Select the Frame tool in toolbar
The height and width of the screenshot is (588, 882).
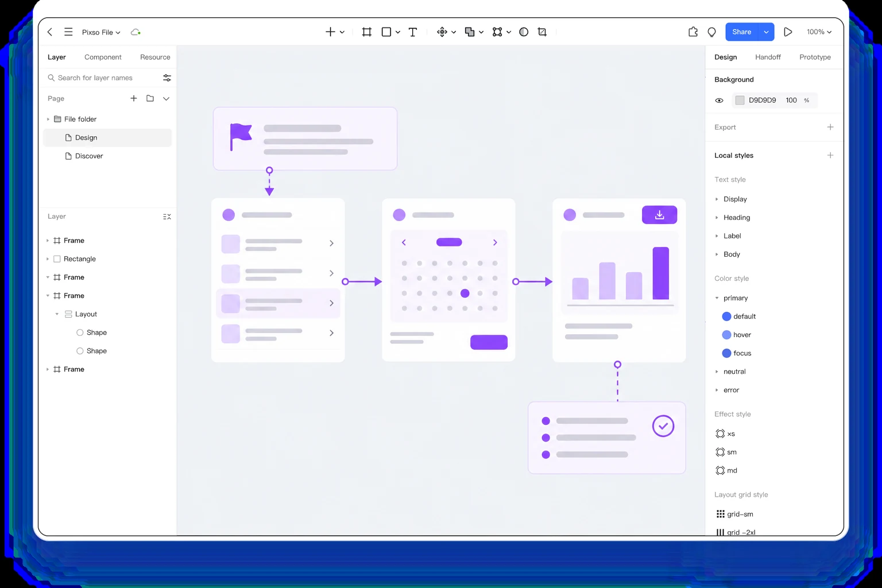point(367,32)
